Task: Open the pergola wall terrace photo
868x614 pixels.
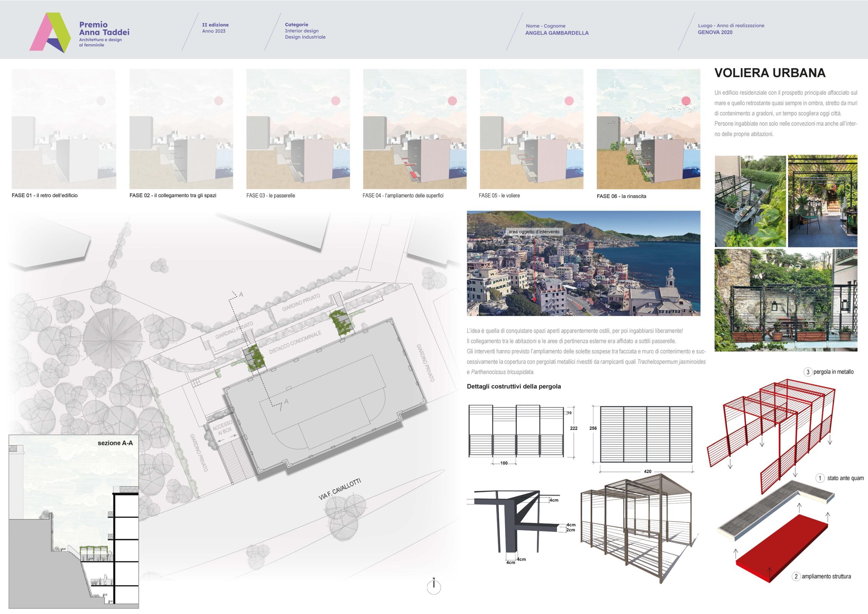Action: (786, 300)
